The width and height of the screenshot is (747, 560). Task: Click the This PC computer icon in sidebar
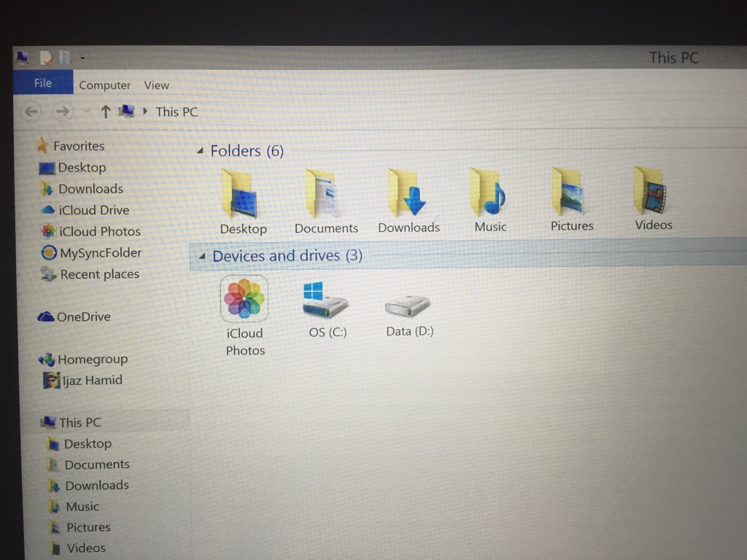[x=47, y=422]
